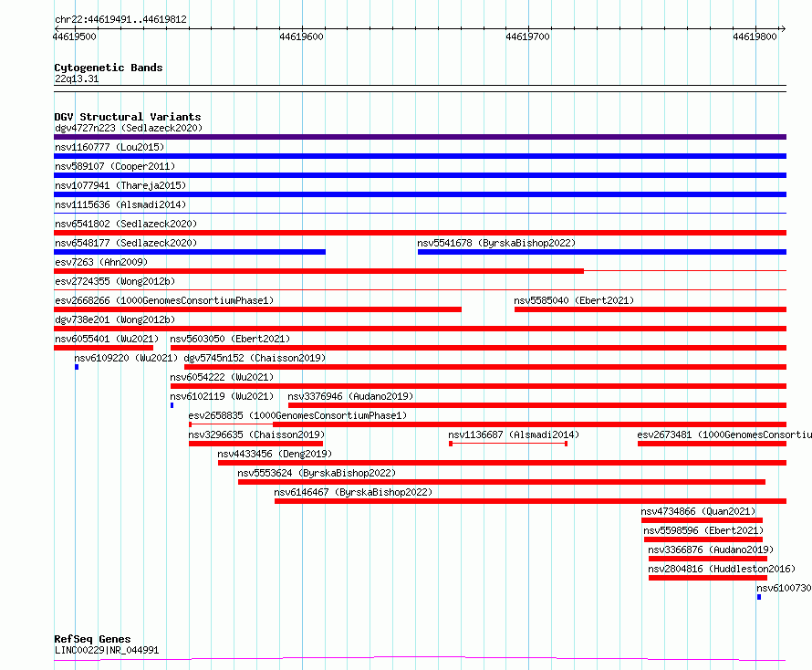Screen dimensions: 812x670
Task: Click the red nsv3296635 variant bar
Action: pyautogui.click(x=255, y=444)
